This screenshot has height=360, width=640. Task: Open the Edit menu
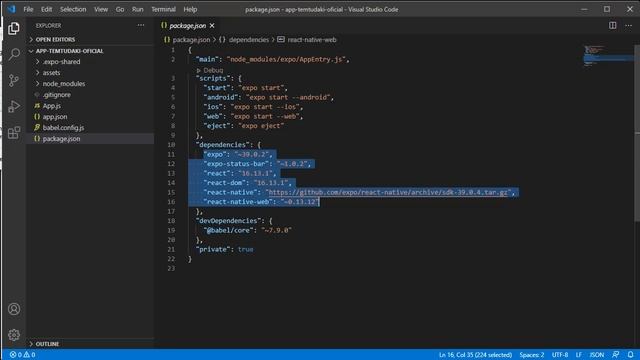pyautogui.click(x=47, y=9)
